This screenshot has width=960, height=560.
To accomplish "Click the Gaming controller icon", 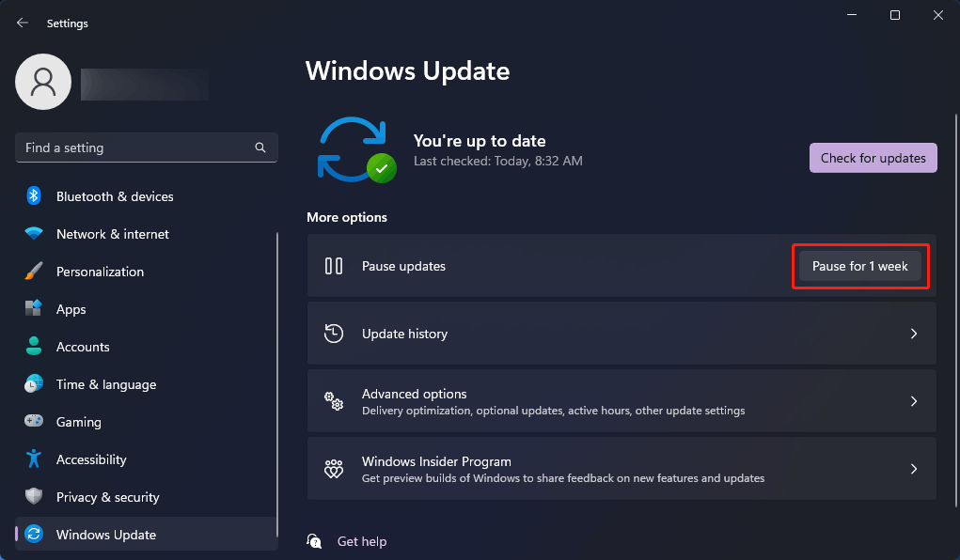I will click(35, 422).
